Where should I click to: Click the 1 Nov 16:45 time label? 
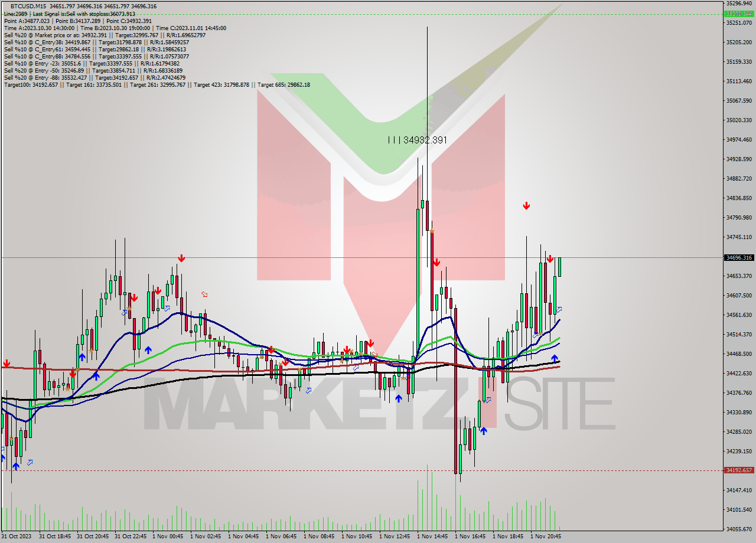[x=470, y=537]
